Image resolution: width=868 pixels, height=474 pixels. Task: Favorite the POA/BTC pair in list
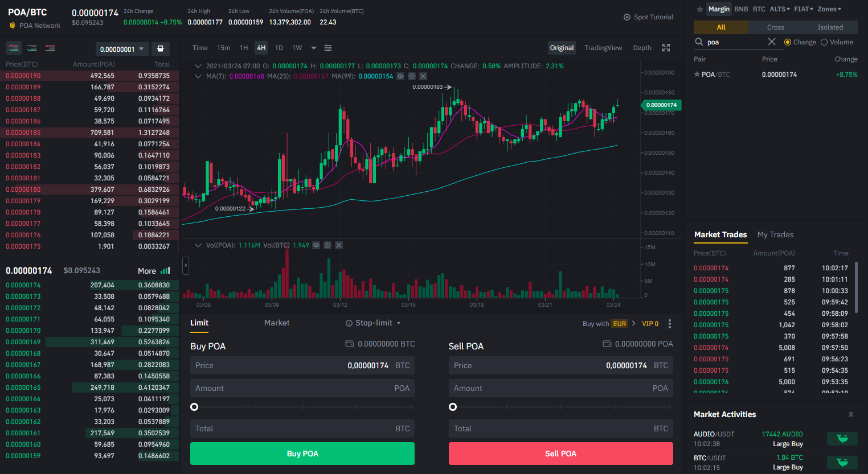click(697, 75)
